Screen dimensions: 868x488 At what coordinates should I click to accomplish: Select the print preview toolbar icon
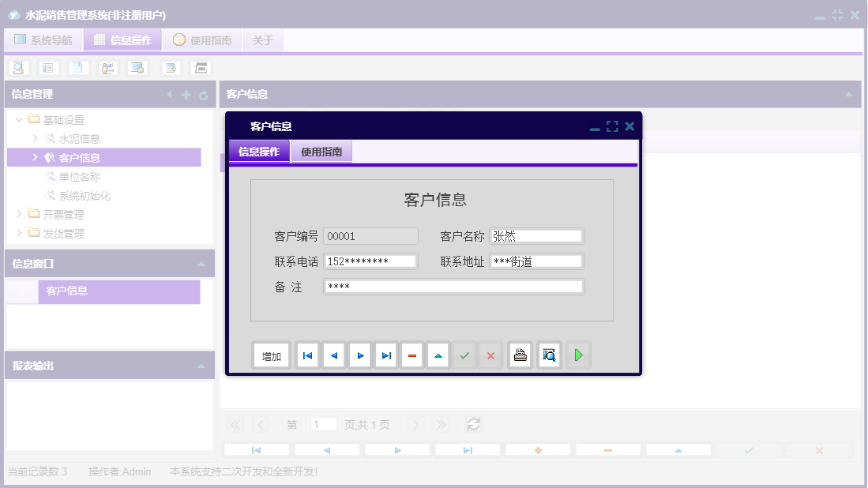[18, 67]
